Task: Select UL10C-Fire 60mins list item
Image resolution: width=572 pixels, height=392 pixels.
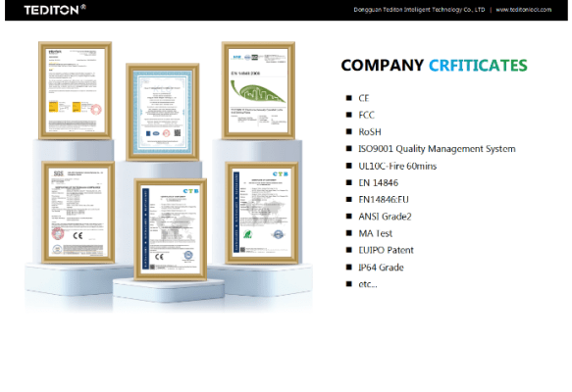Action: pos(397,167)
